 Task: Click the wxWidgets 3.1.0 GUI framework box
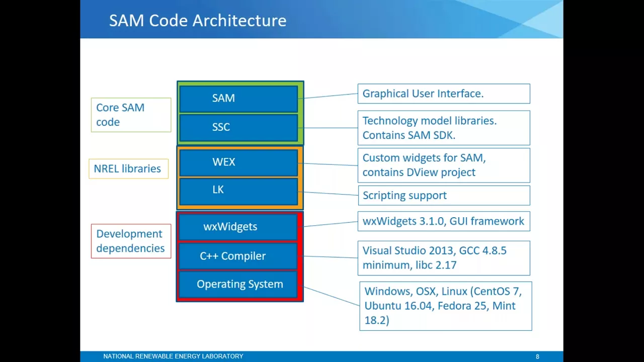(x=444, y=221)
